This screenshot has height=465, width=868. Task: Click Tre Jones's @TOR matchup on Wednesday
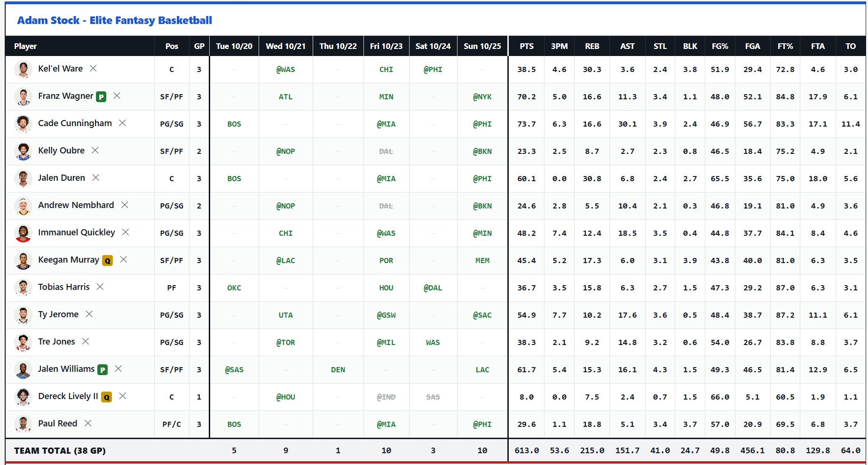click(x=286, y=343)
